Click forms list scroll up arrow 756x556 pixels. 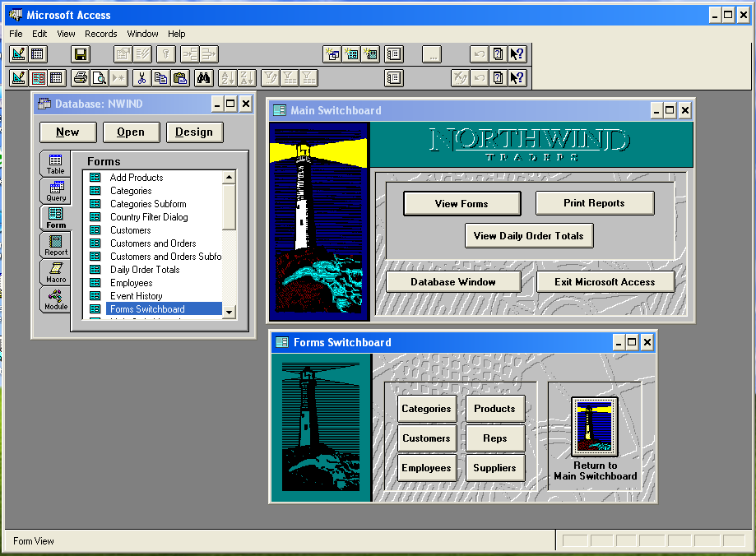[229, 177]
